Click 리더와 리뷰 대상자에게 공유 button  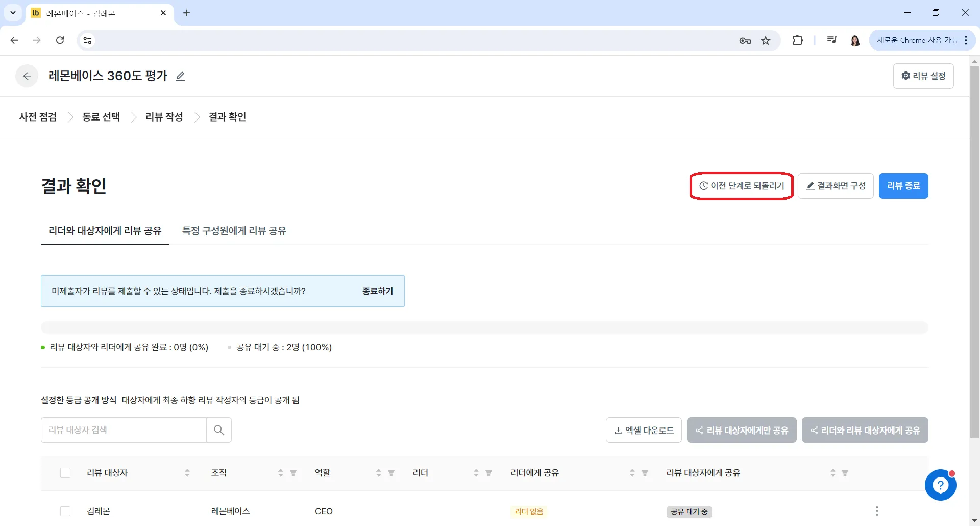coord(865,430)
